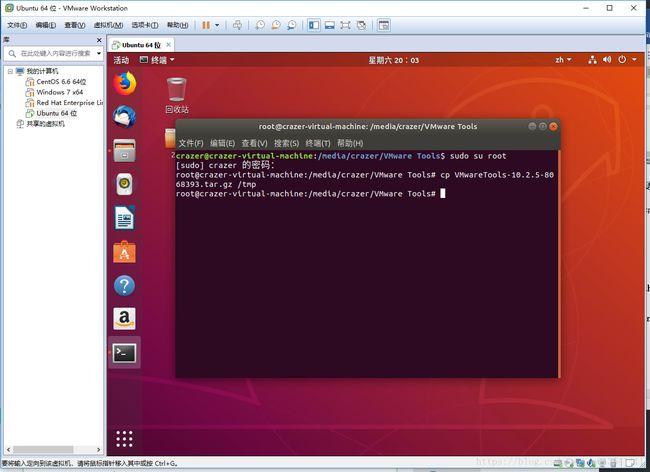Open the power options dropdown next to the pause button
The image size is (650, 472).
click(x=217, y=25)
